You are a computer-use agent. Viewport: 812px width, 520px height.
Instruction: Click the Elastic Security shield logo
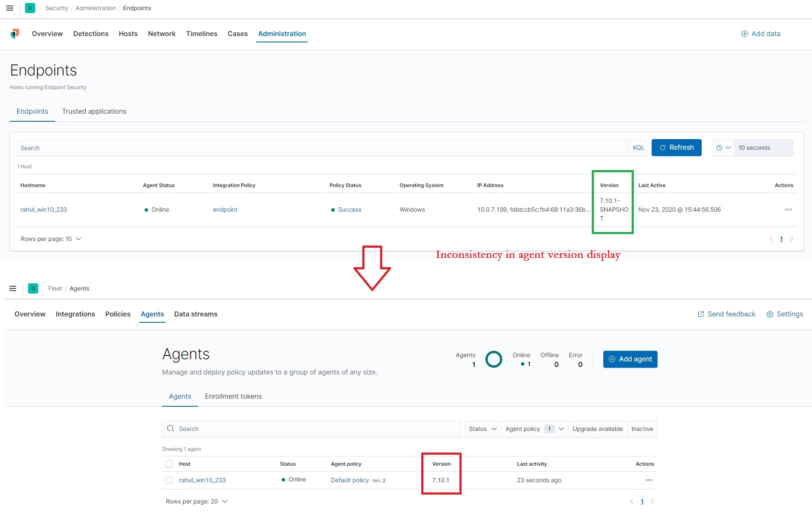pos(15,34)
